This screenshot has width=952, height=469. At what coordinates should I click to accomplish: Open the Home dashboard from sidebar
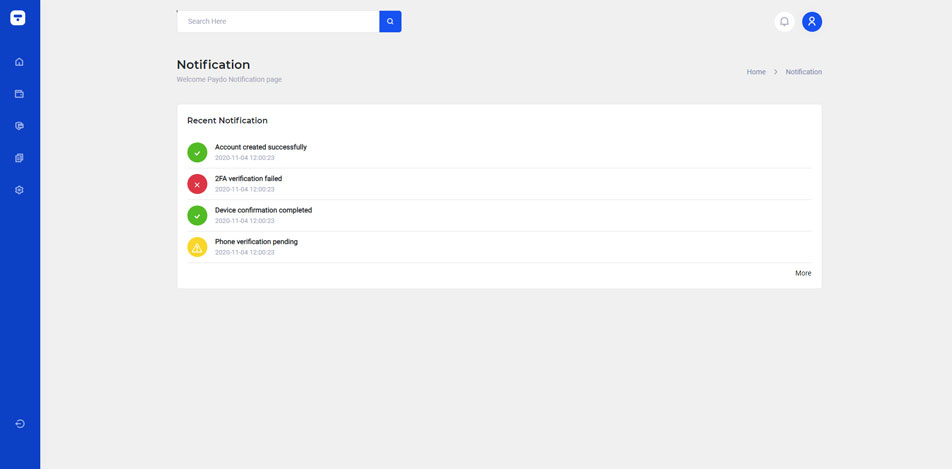point(19,62)
